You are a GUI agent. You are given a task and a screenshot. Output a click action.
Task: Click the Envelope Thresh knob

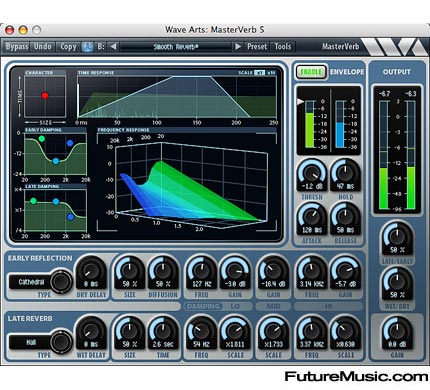(312, 173)
